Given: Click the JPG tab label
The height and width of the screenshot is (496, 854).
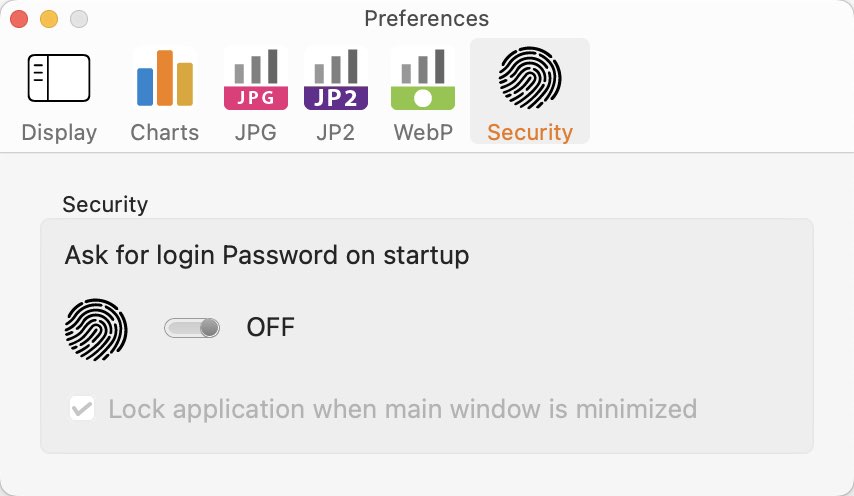Looking at the screenshot, I should tap(255, 132).
